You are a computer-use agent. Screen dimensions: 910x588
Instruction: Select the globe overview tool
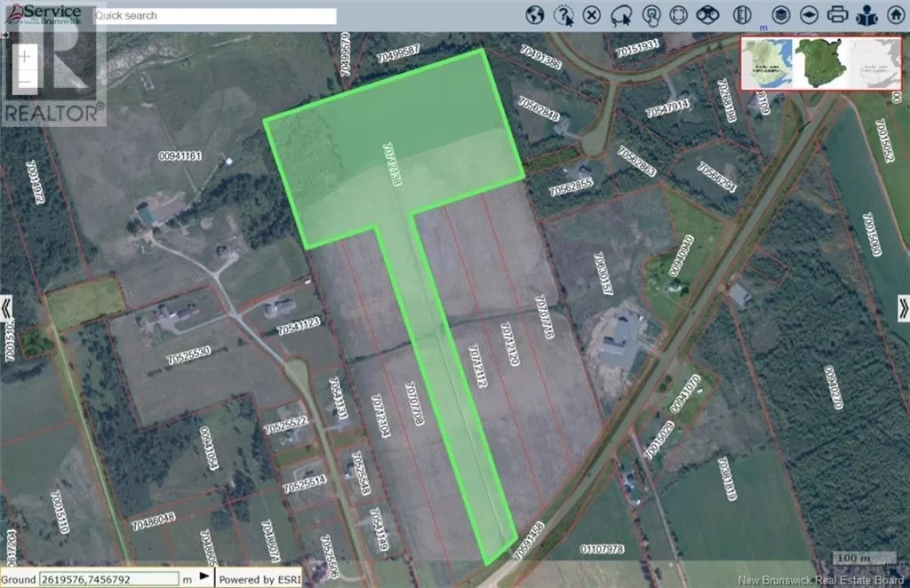click(x=535, y=14)
